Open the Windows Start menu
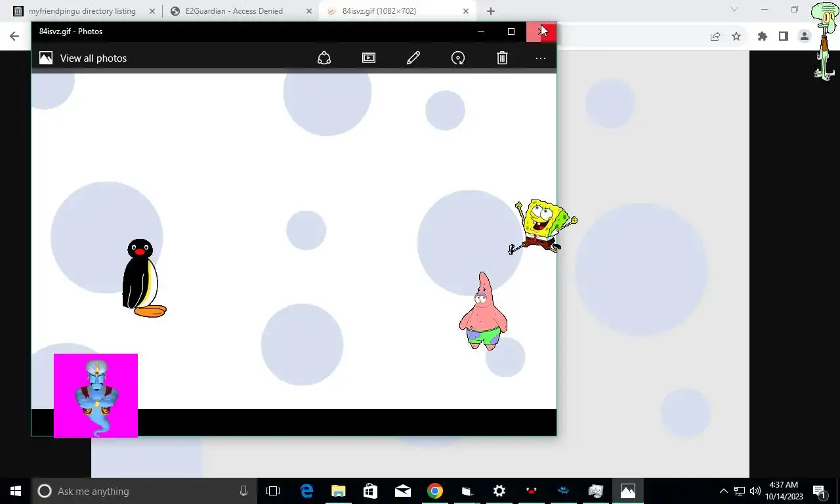Image resolution: width=840 pixels, height=504 pixels. point(16,491)
